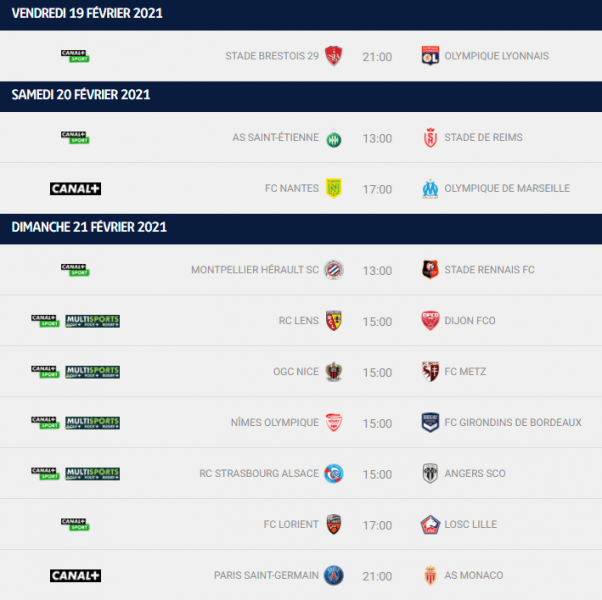This screenshot has height=600, width=602.
Task: Open the RC Strasbourg Alsace team link
Action: (x=259, y=474)
